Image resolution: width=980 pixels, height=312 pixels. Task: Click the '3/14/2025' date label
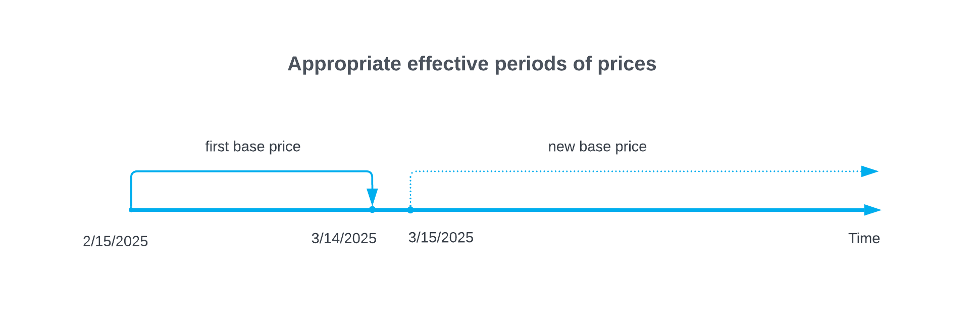click(344, 238)
